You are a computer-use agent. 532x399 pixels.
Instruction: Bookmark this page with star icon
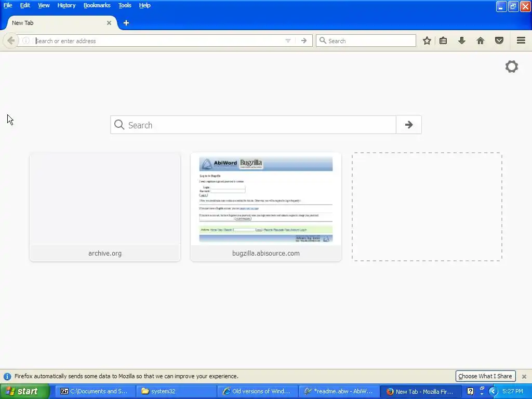tap(427, 41)
